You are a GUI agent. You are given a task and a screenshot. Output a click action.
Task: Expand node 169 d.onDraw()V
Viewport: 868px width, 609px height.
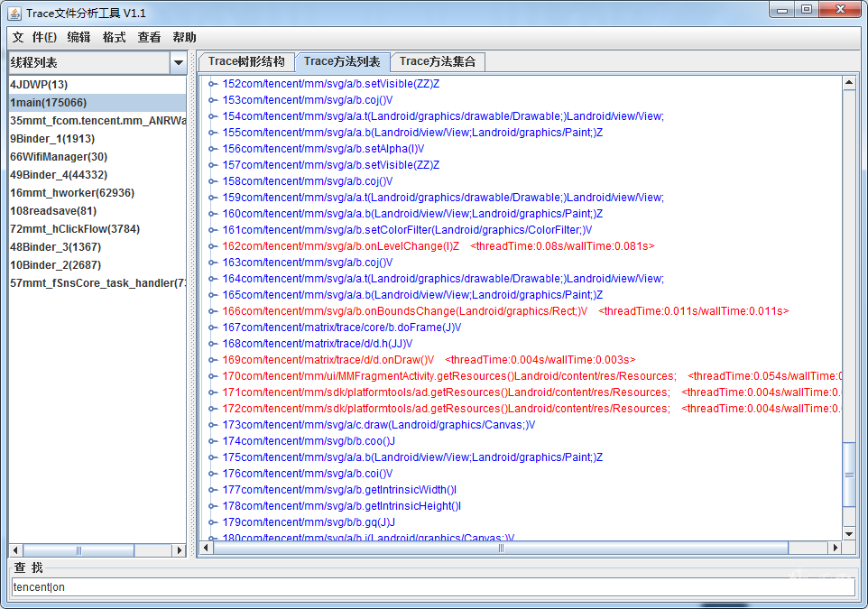point(212,360)
